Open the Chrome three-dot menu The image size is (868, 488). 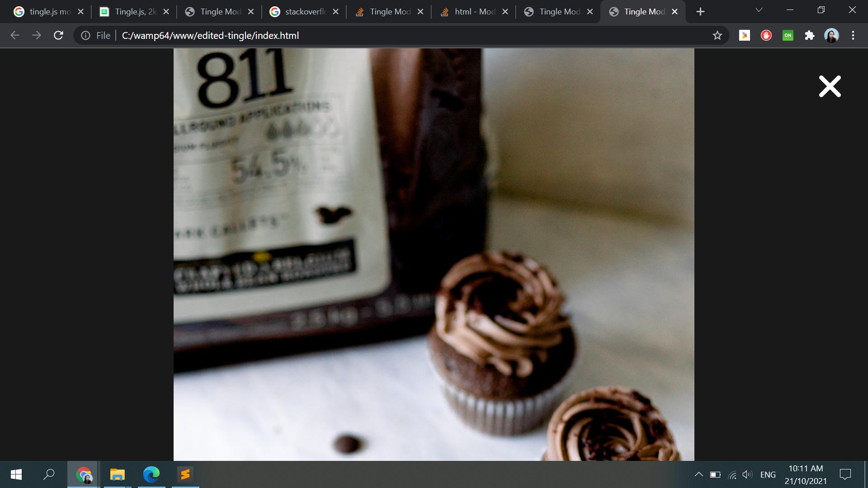(853, 35)
